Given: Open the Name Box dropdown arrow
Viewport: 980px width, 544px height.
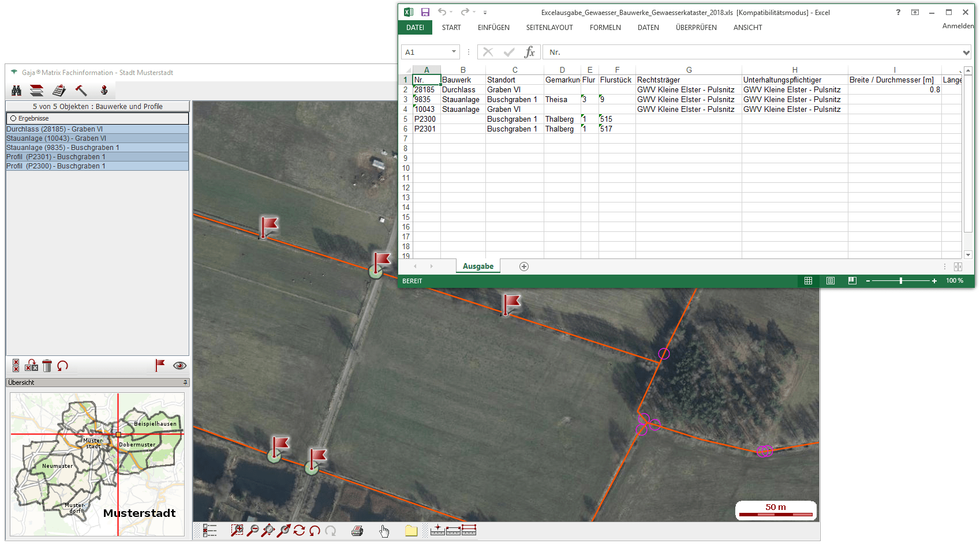Looking at the screenshot, I should click(454, 52).
